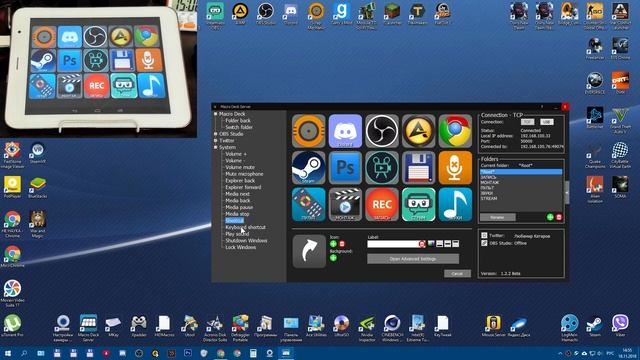
Task: Open taskbar search magnifier
Action: [24, 353]
